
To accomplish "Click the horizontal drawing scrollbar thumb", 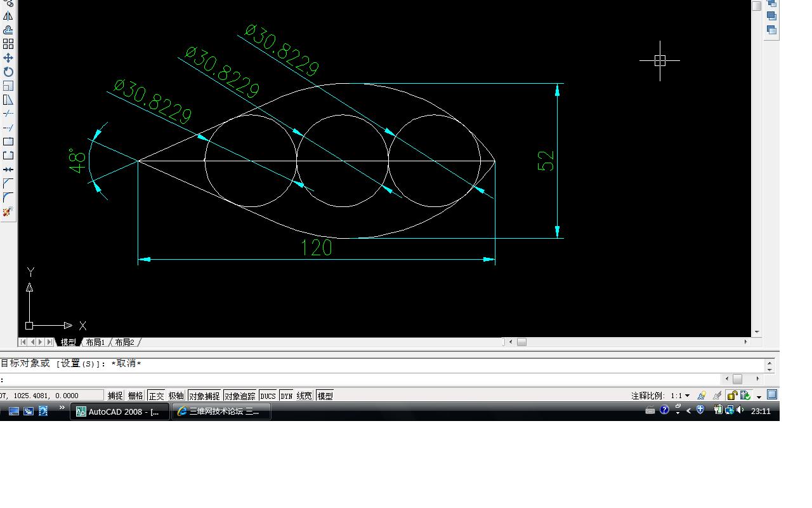I will click(x=521, y=342).
